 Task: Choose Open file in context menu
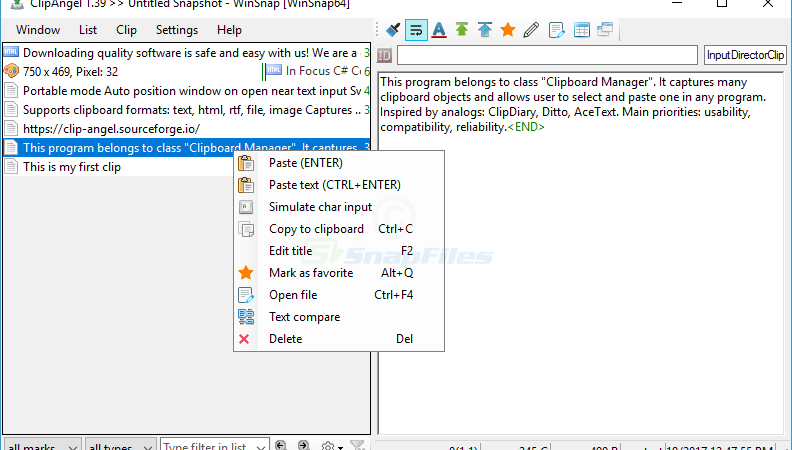point(339,295)
